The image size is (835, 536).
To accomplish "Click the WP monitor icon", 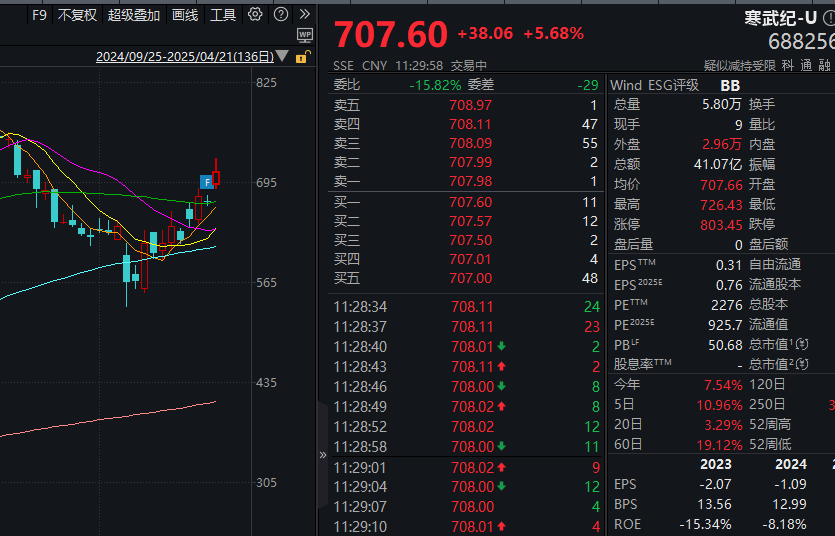I will pos(305,34).
